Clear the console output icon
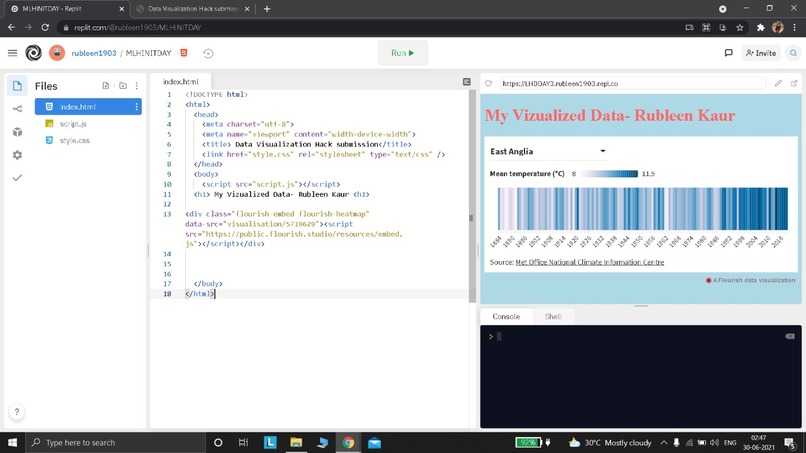The width and height of the screenshot is (806, 453). 790,336
